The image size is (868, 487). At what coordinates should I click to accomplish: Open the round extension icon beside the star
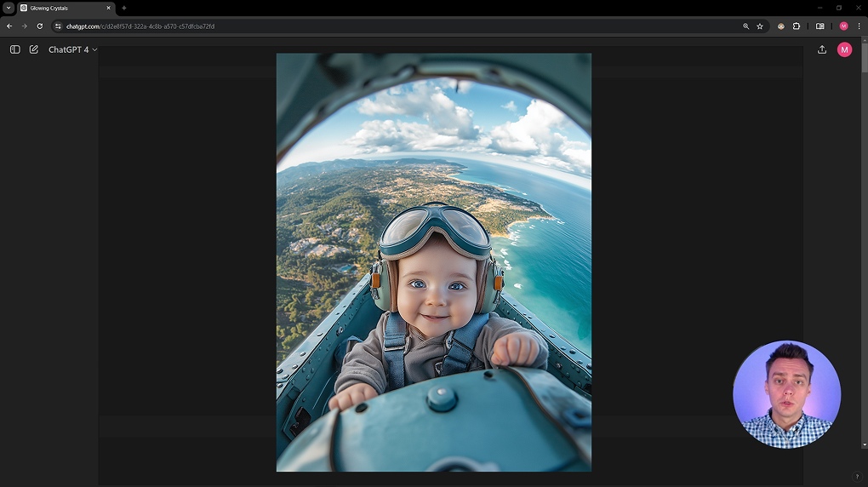(781, 26)
